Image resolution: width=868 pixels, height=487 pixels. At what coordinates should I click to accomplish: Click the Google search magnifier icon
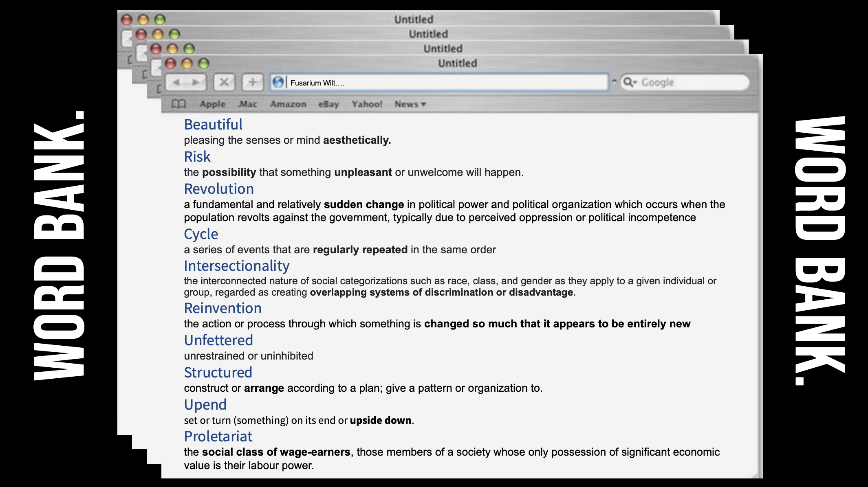[x=630, y=82]
